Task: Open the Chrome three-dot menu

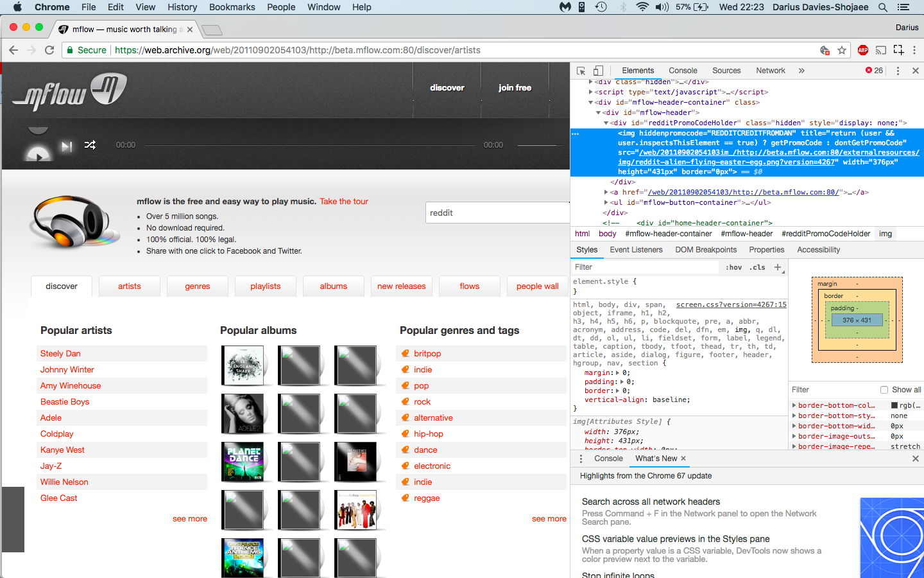Action: (914, 50)
